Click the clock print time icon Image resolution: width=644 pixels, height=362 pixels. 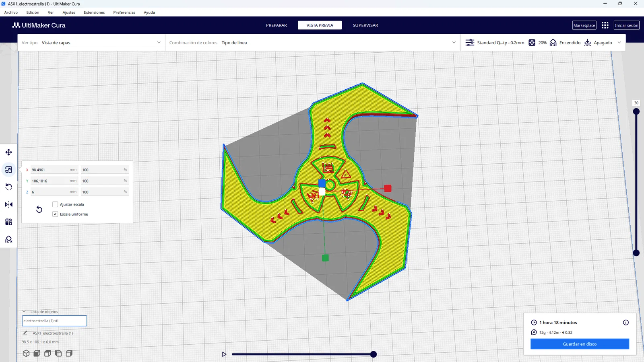point(534,323)
